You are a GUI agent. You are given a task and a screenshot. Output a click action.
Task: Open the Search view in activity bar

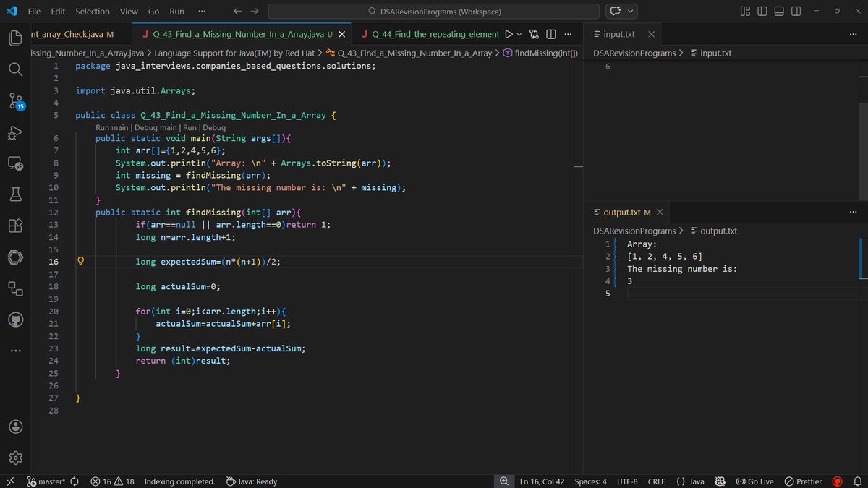[x=16, y=69]
